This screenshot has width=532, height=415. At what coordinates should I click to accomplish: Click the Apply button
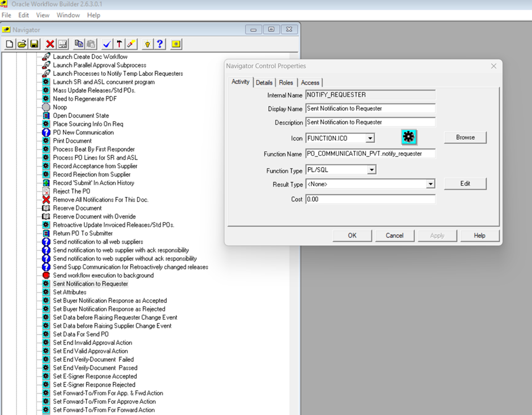pyautogui.click(x=437, y=236)
